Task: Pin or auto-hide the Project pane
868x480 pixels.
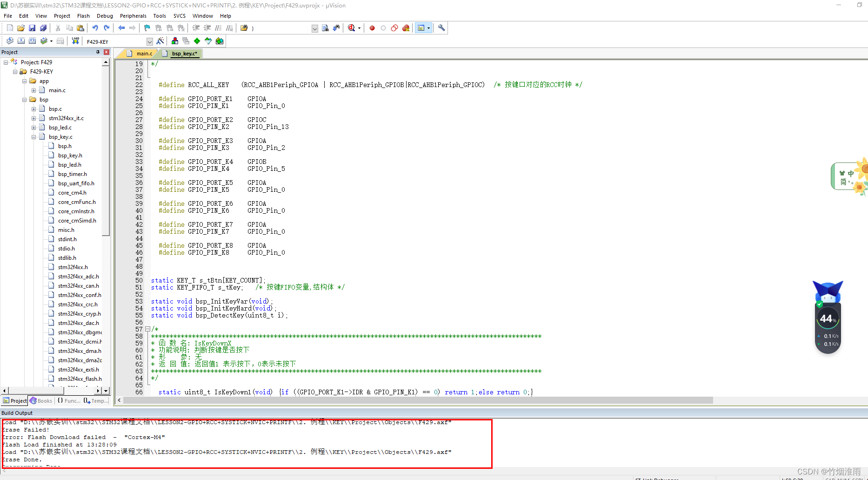Action: point(98,52)
